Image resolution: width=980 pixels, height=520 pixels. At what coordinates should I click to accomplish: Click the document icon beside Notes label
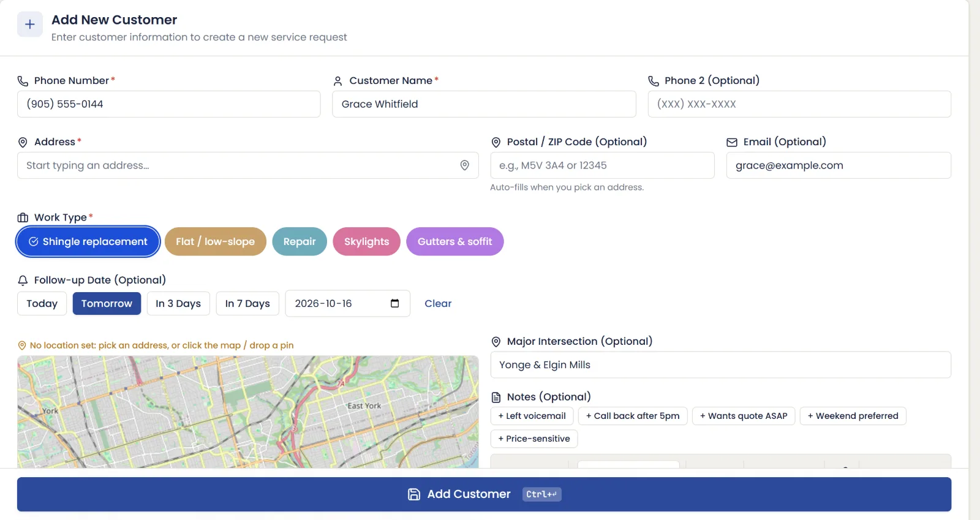click(x=496, y=398)
